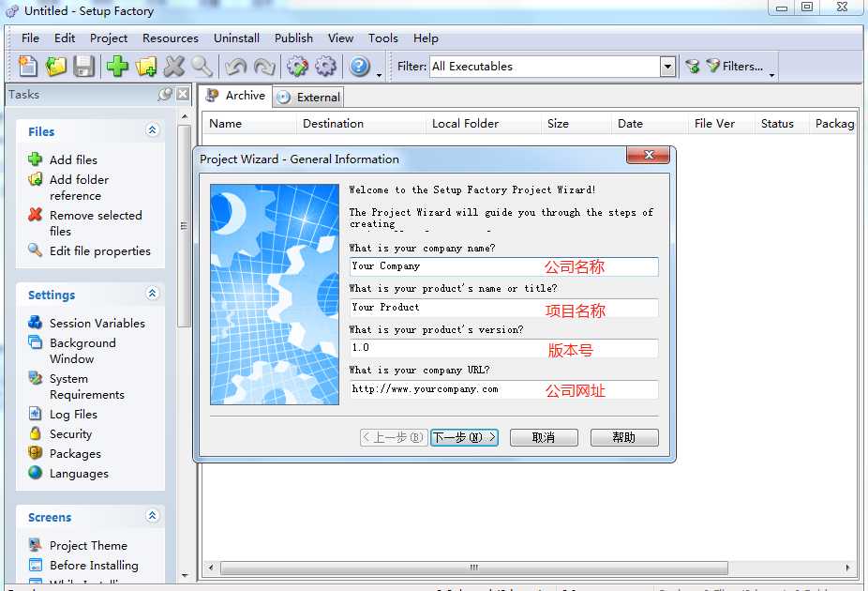
Task: Click the company name input field
Action: 503,266
